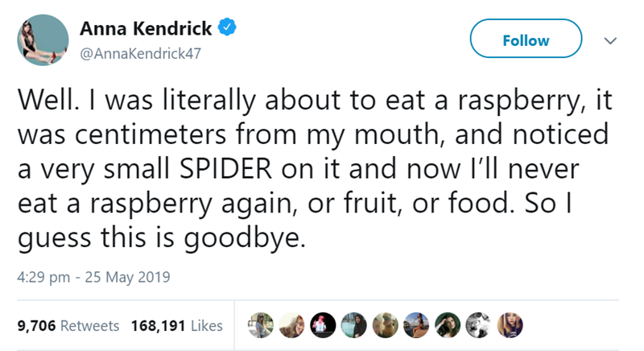Click the Follow button
The height and width of the screenshot is (351, 644).
(525, 39)
